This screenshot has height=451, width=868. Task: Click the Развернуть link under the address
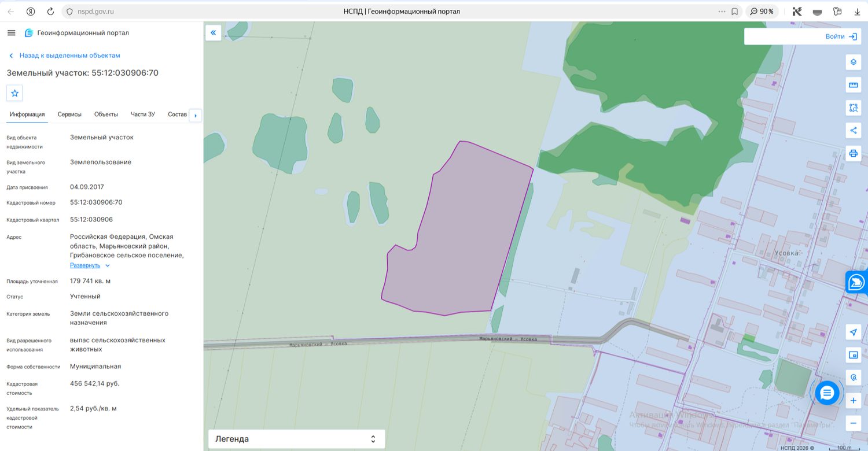[85, 265]
